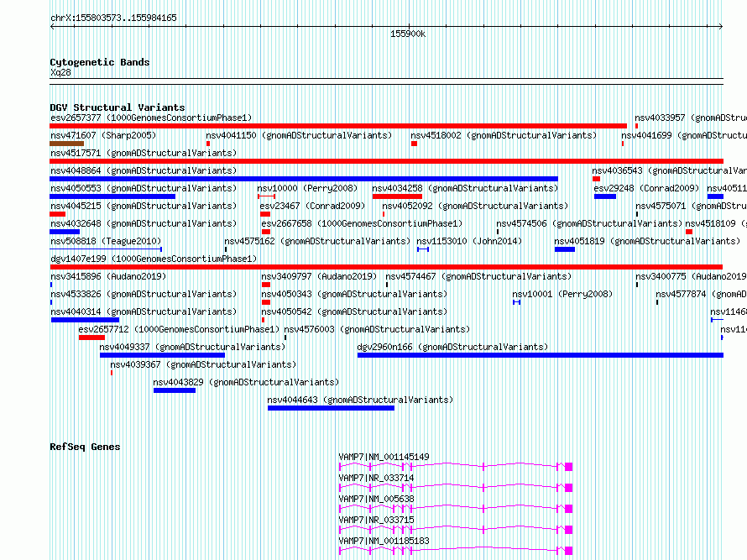Select nsv4577874 variant label

coord(701,294)
